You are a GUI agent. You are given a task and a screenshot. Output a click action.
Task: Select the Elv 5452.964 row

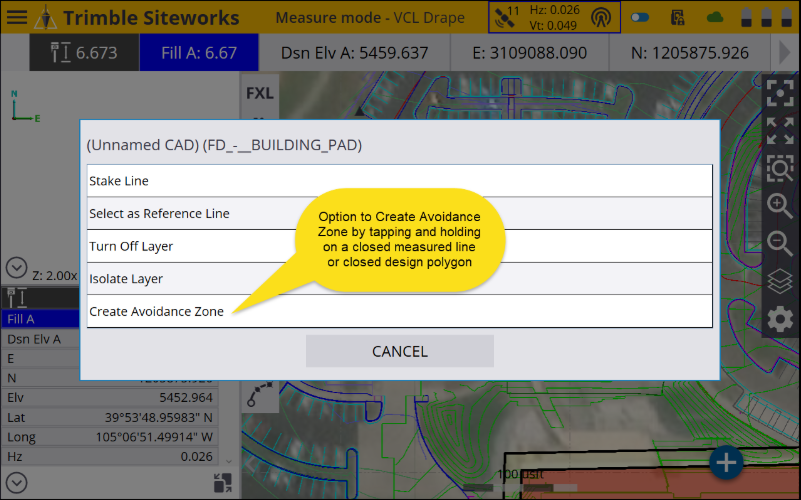click(x=110, y=397)
